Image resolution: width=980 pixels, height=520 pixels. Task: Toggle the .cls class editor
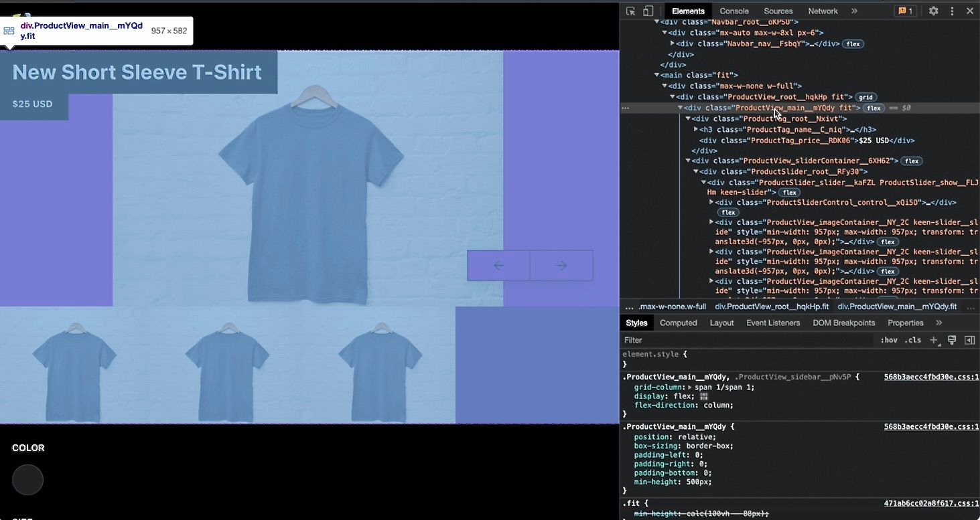[x=912, y=340]
